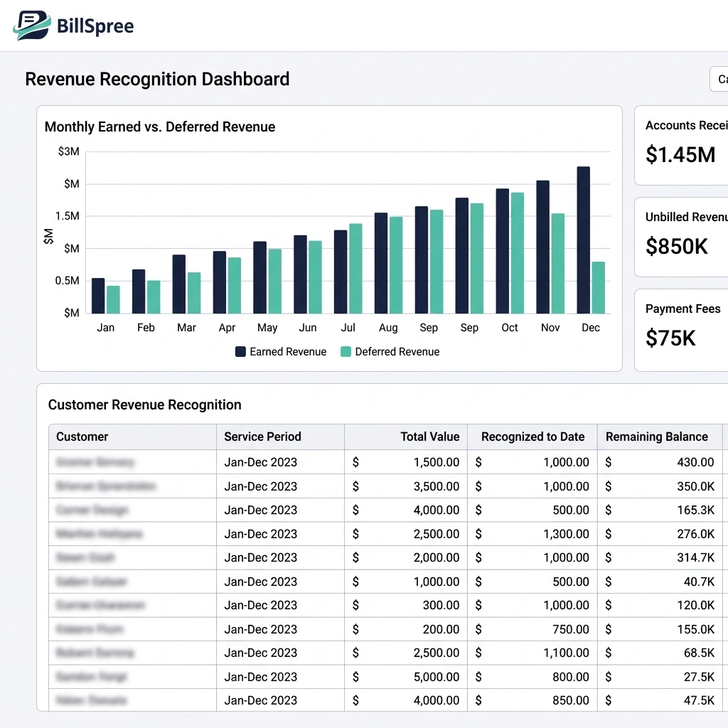Click the 27.5K remaining balance cell
Screen dimensions: 728x728
point(660,677)
